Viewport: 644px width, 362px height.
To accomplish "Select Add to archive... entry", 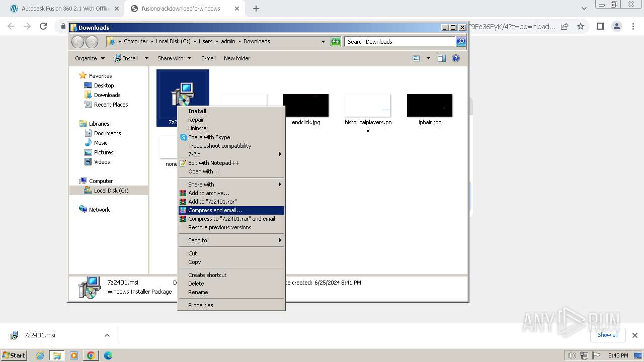I will click(x=231, y=193).
